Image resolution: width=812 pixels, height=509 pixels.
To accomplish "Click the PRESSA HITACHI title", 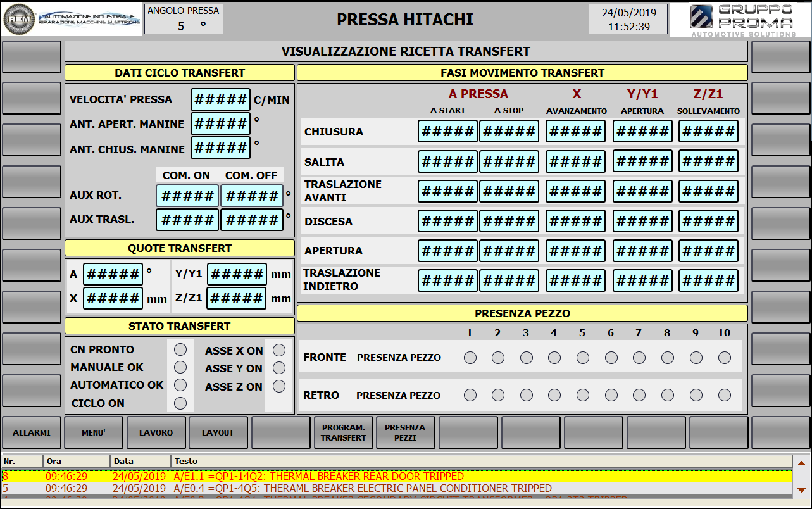I will point(405,19).
